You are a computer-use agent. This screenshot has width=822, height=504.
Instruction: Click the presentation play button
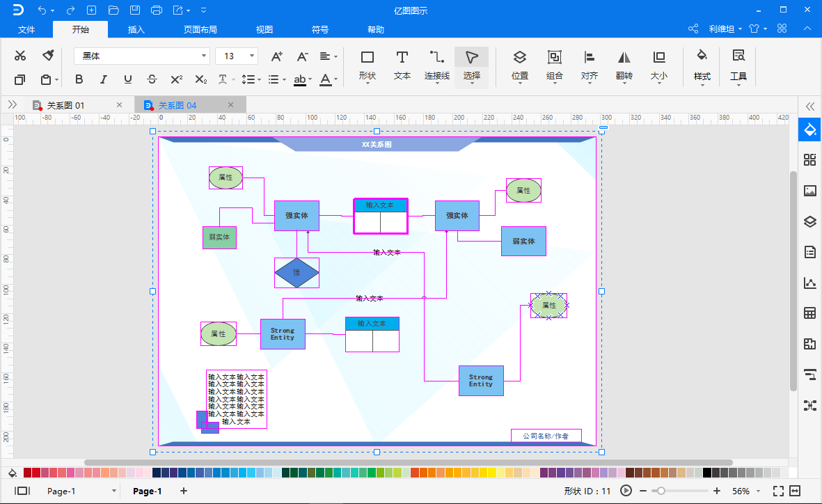(x=626, y=491)
